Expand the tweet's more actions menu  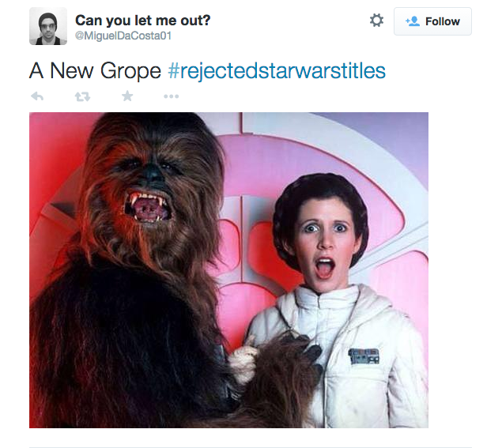[172, 96]
